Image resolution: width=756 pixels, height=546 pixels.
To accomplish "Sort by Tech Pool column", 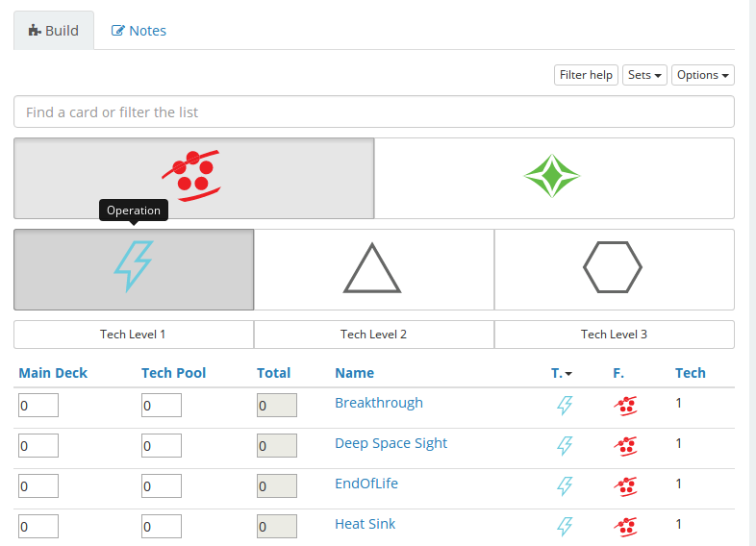I will (173, 373).
